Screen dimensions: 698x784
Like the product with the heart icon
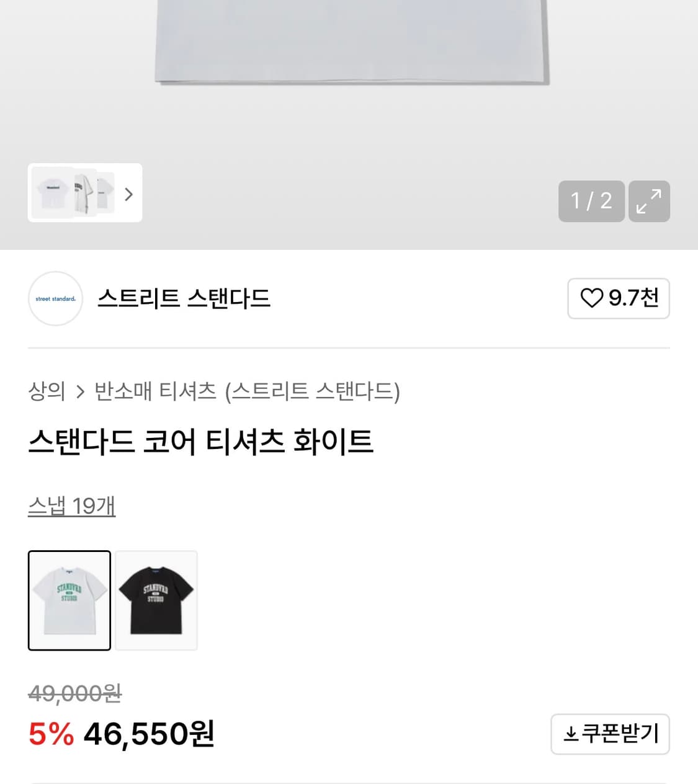click(x=619, y=298)
